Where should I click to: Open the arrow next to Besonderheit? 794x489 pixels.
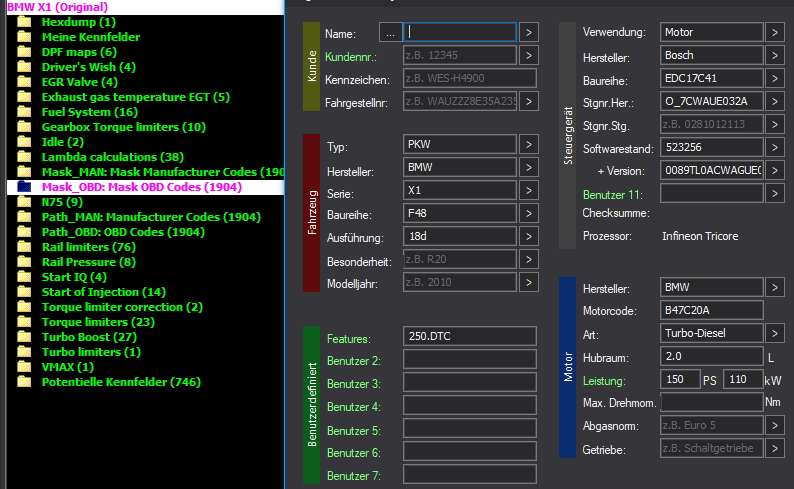pos(529,259)
